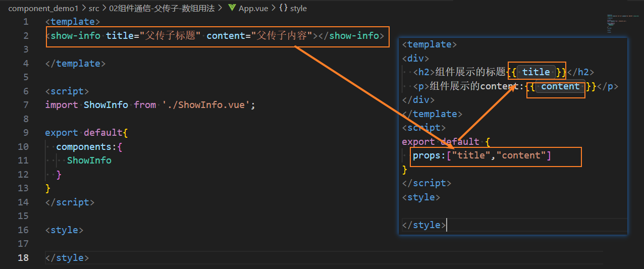The width and height of the screenshot is (644, 269).
Task: Click the content attribute on line 2
Action: point(226,35)
